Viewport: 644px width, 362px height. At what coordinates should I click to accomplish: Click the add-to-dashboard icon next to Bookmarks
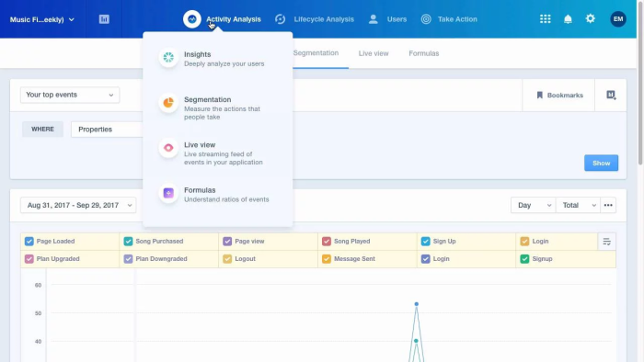point(611,96)
